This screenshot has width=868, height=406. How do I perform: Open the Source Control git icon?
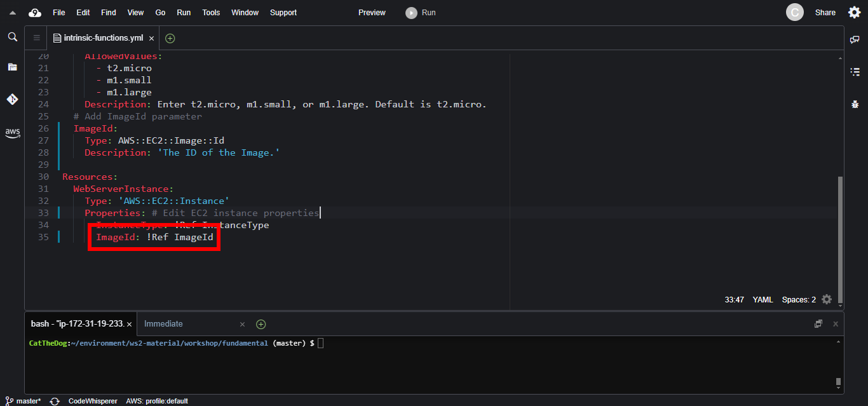[12, 99]
